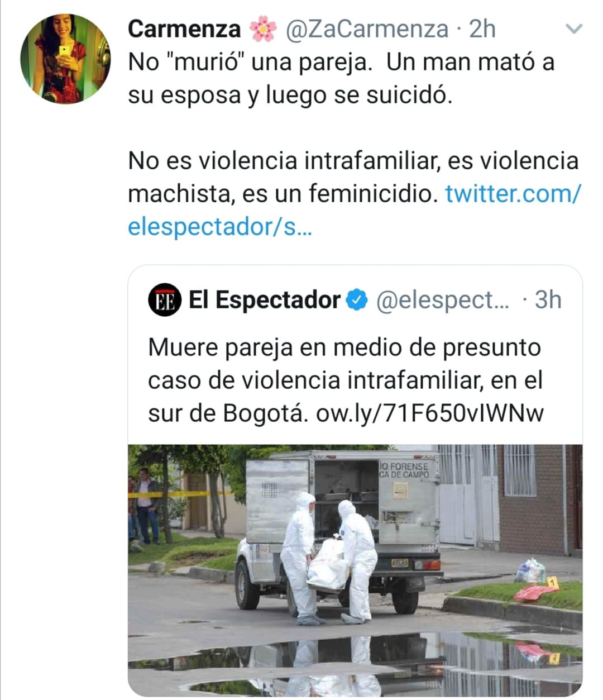Click the verified badge next to El Espectador
603x700 pixels.
tap(357, 300)
